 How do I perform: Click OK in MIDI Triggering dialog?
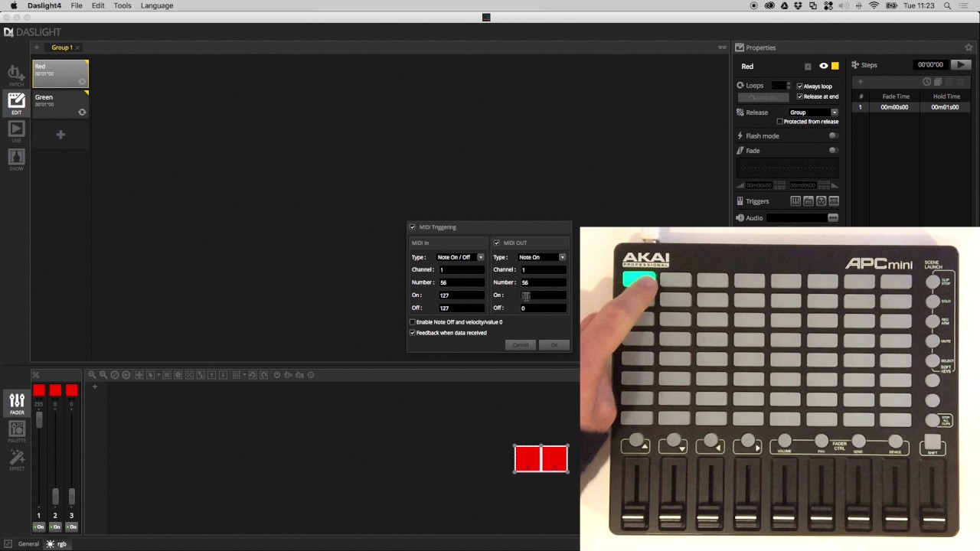(554, 345)
